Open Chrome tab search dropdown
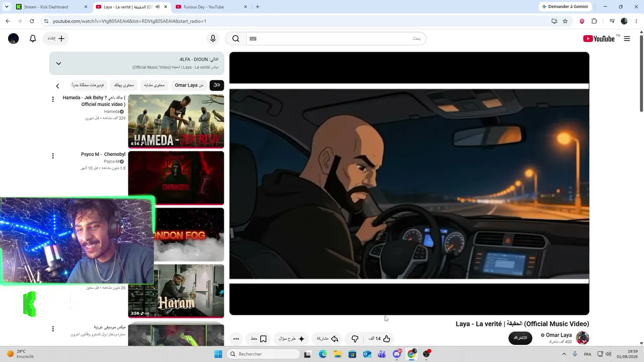Viewport: 644px width, 362px height. 7,7
